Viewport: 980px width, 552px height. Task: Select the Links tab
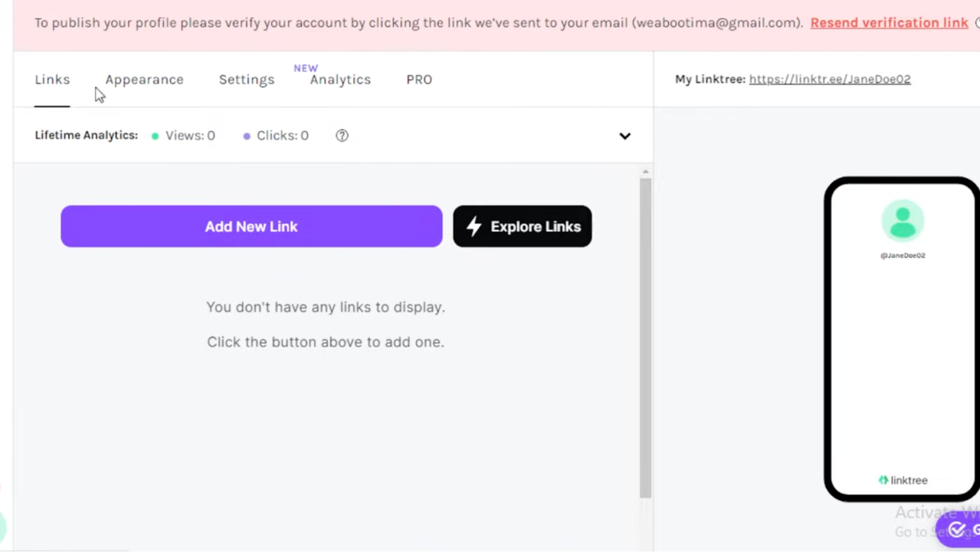tap(52, 80)
